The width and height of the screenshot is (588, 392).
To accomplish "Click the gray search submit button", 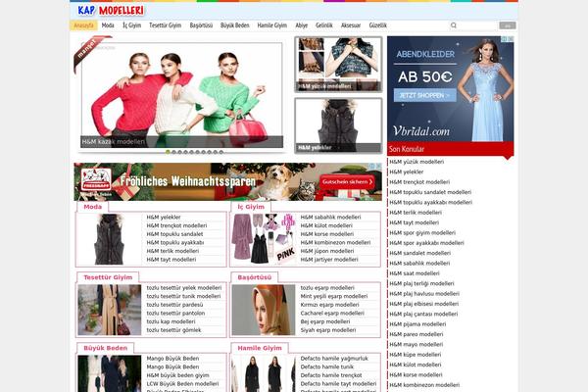I will tap(508, 25).
